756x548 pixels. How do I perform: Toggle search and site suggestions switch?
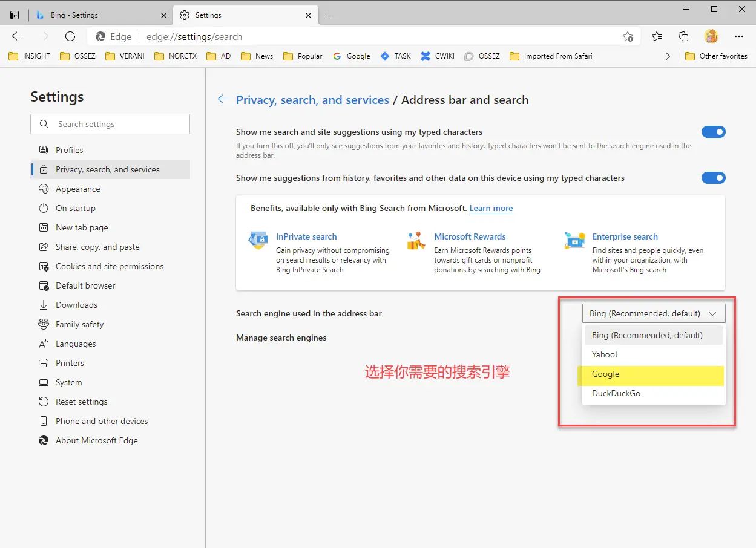click(x=713, y=132)
